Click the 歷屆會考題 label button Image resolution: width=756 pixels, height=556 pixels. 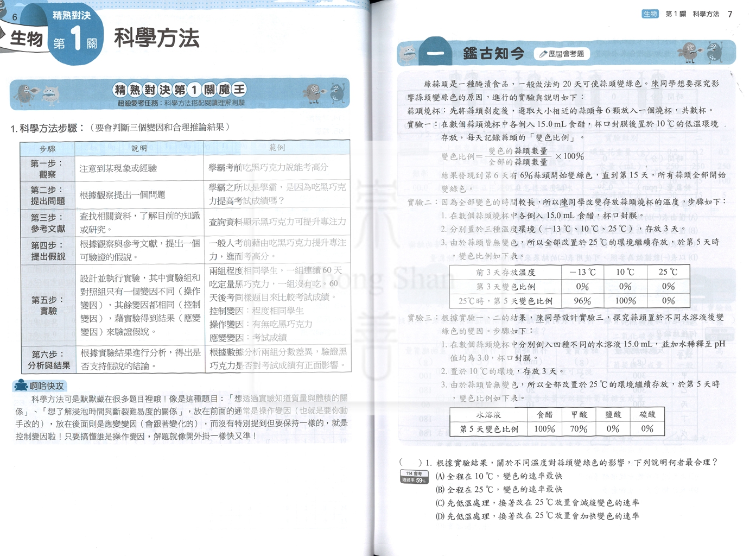pos(562,54)
